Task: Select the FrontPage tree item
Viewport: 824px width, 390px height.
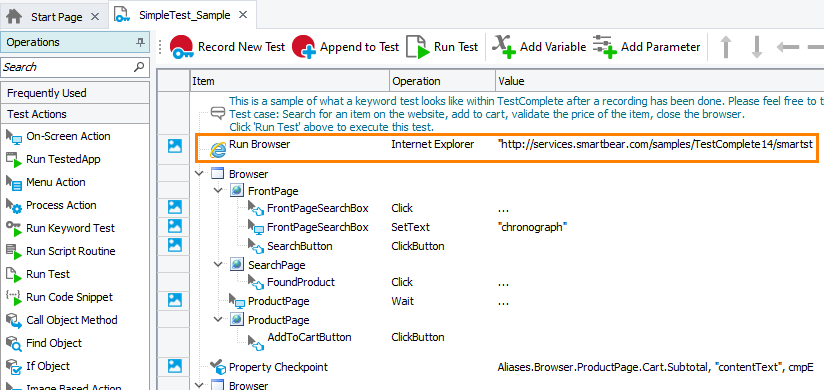Action: point(273,191)
